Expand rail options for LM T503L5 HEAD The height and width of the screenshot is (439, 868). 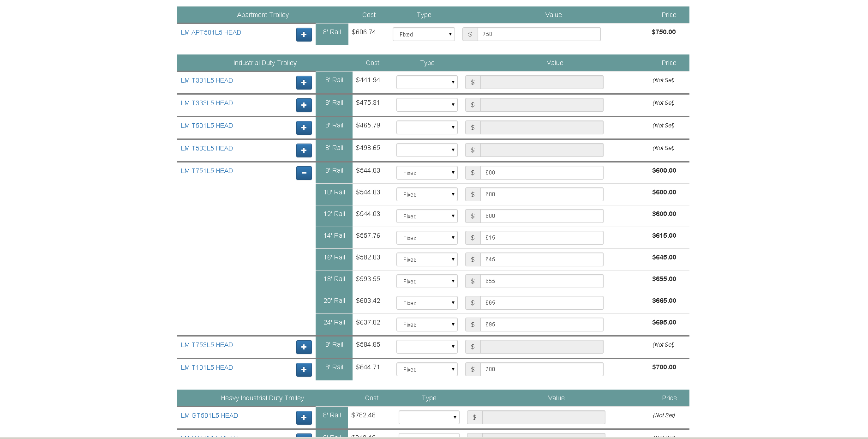(304, 150)
